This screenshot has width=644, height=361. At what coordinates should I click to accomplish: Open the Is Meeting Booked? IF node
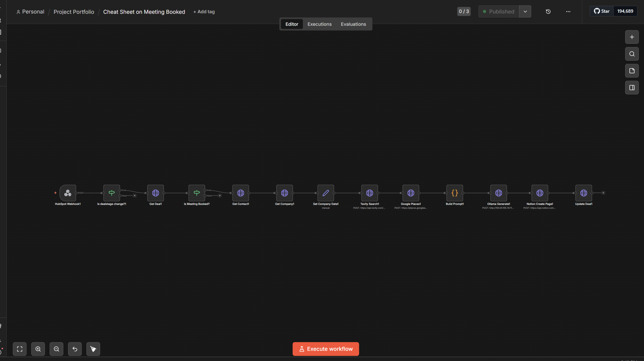(197, 193)
